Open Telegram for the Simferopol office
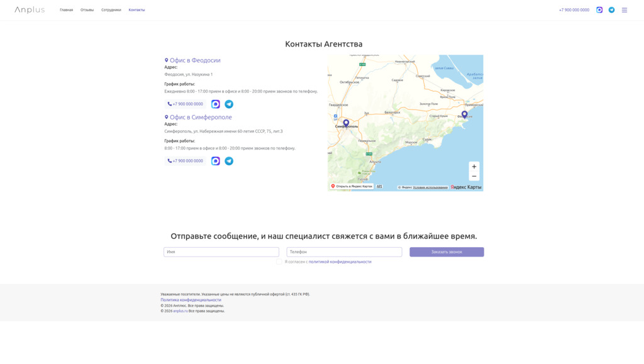The width and height of the screenshot is (644, 364). (x=229, y=161)
